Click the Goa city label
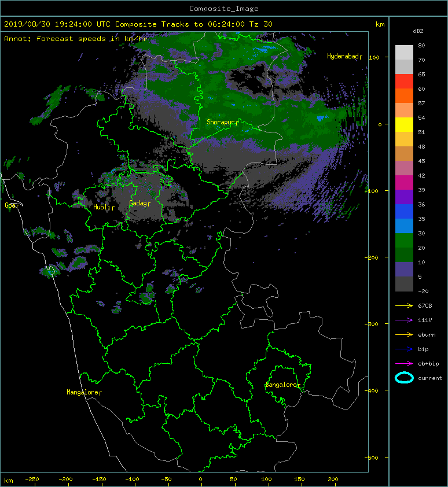 12,205
